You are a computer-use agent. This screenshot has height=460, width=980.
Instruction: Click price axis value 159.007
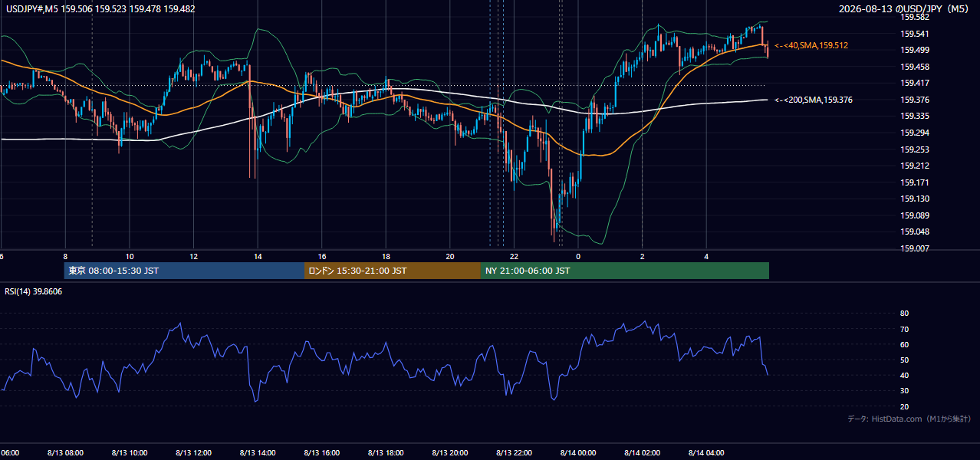coord(914,248)
